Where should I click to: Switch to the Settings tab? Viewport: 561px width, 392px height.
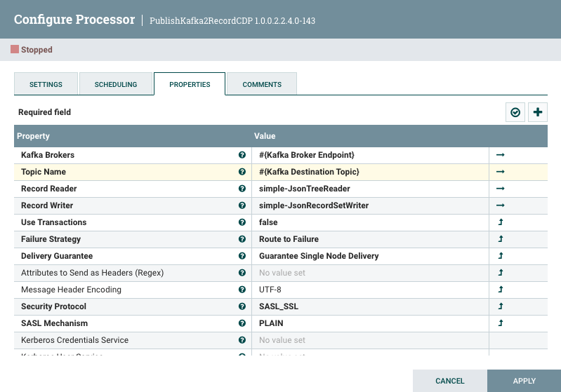point(46,84)
